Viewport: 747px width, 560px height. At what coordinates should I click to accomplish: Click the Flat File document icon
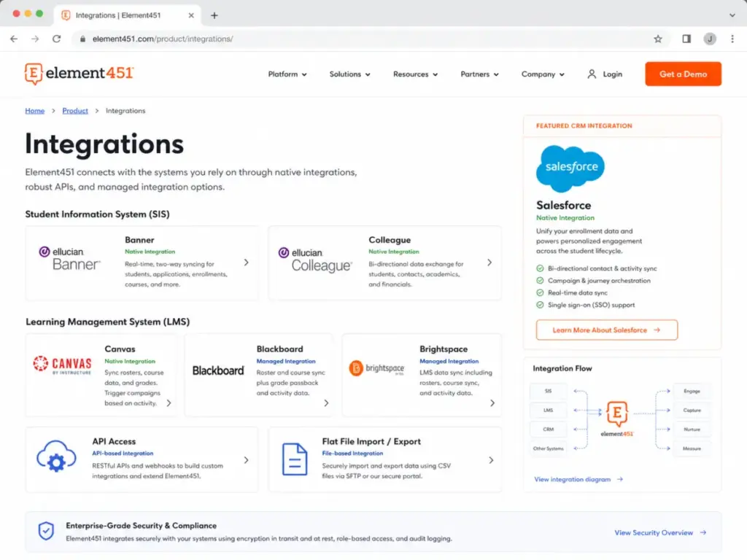(295, 459)
